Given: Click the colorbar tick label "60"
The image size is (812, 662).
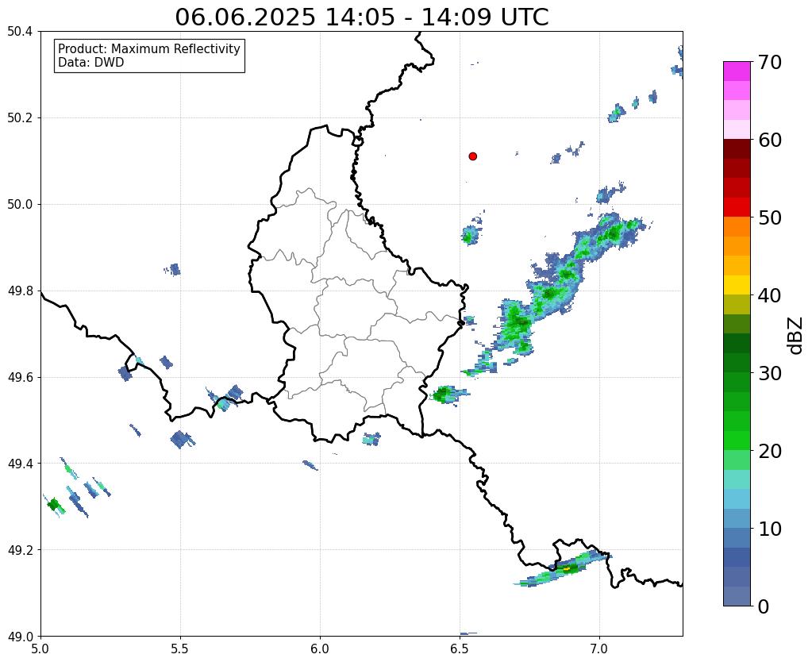Looking at the screenshot, I should [770, 140].
